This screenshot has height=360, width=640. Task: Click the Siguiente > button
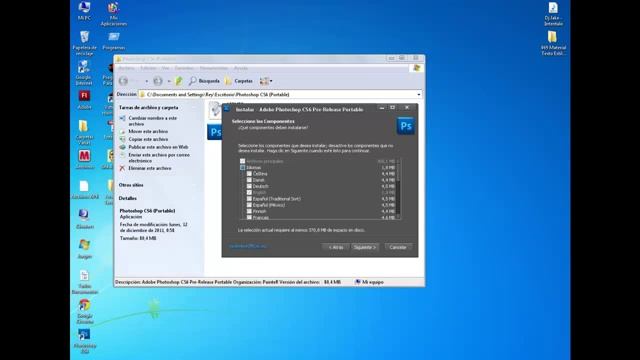[x=365, y=247]
